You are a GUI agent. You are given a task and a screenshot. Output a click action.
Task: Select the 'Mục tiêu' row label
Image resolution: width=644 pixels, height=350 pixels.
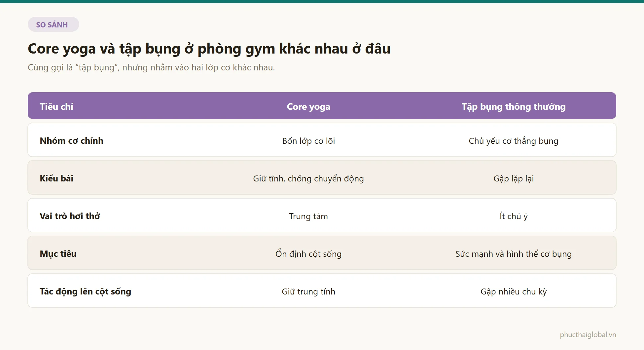[x=58, y=254]
